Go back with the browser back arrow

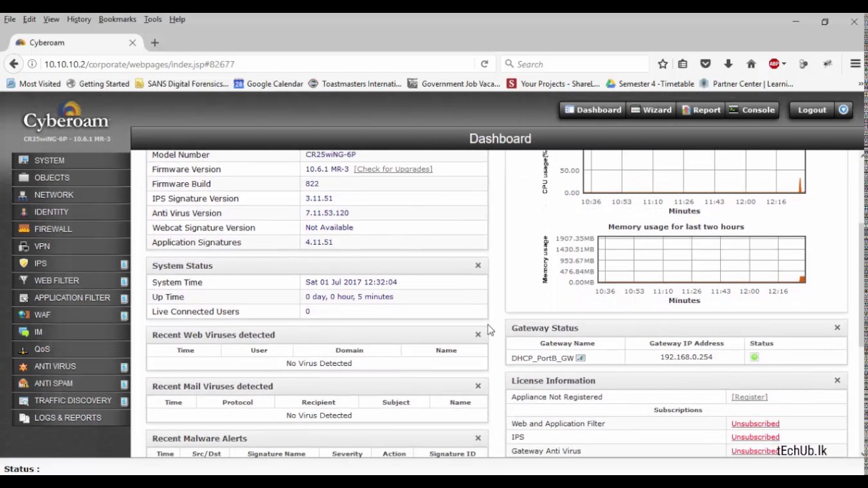click(14, 64)
